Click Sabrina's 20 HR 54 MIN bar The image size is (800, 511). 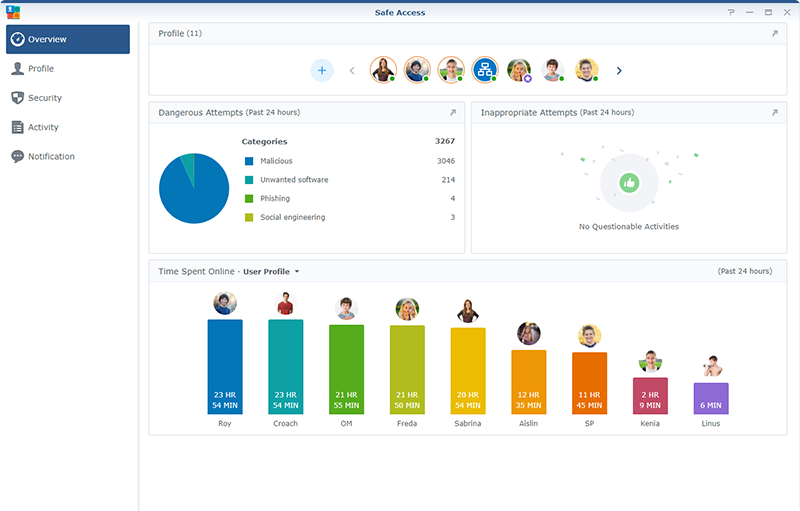click(468, 371)
